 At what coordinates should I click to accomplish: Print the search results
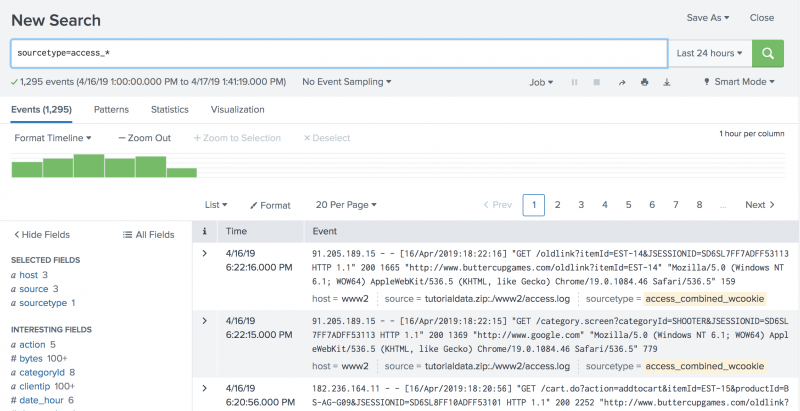point(644,82)
